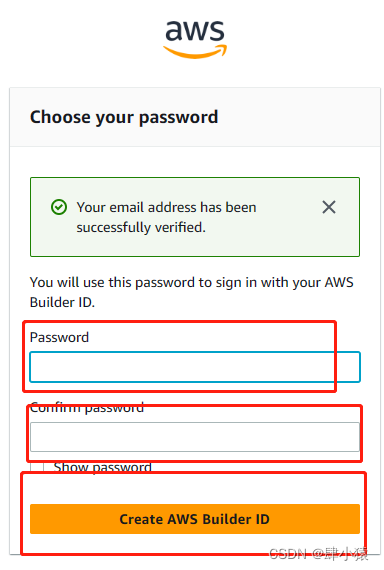Click the AWS logo at top
This screenshot has width=384, height=570.
point(195,39)
